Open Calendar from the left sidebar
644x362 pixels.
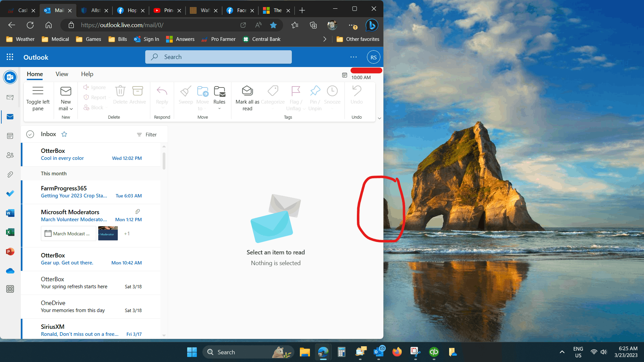(10, 136)
